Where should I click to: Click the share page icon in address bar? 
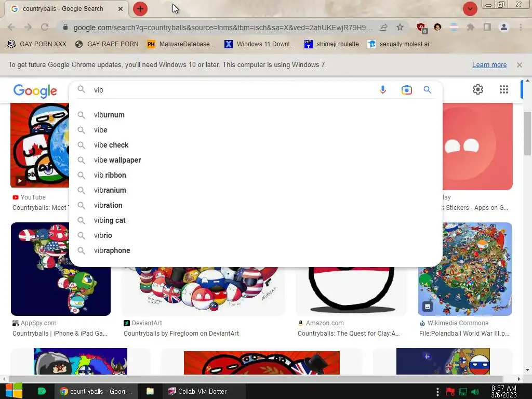[383, 27]
